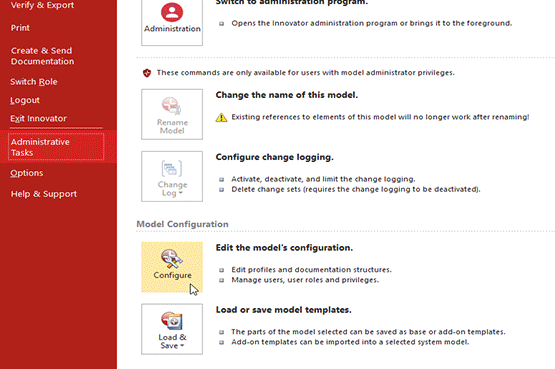Click 'Add-on templates can be imported' line
Screen dimensions: 555x369
(350, 342)
